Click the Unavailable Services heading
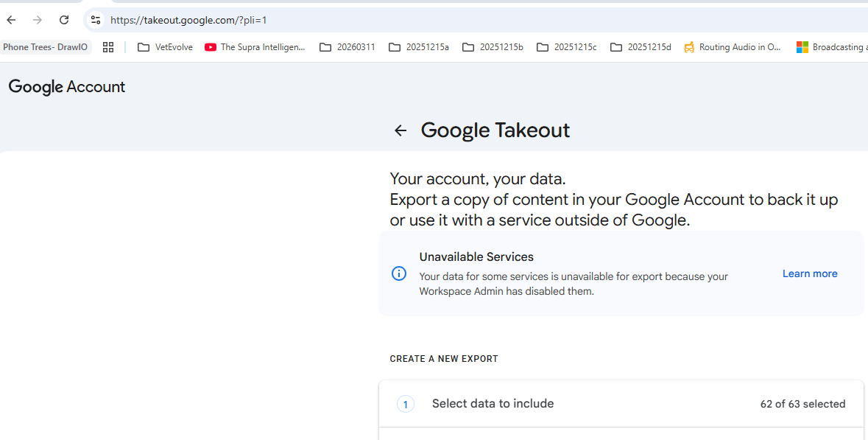Screen dimensions: 868x440 tap(476, 256)
